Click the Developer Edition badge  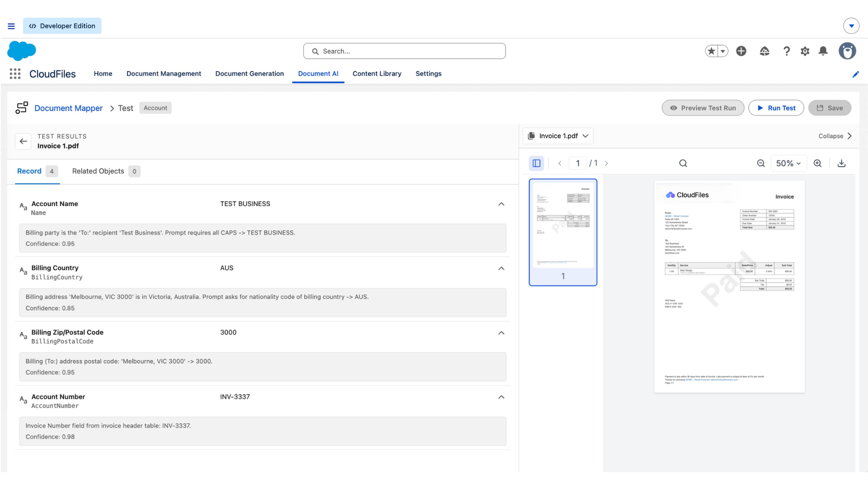pyautogui.click(x=62, y=26)
